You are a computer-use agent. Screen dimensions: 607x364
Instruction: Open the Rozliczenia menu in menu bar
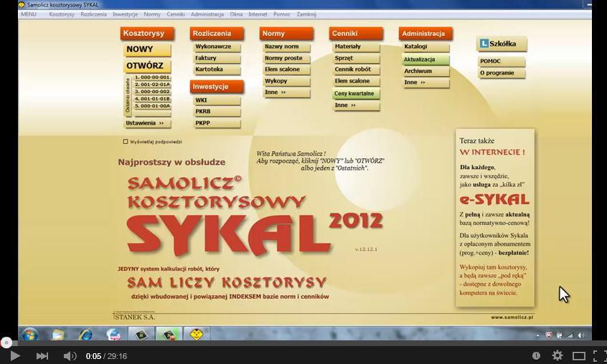pos(93,14)
